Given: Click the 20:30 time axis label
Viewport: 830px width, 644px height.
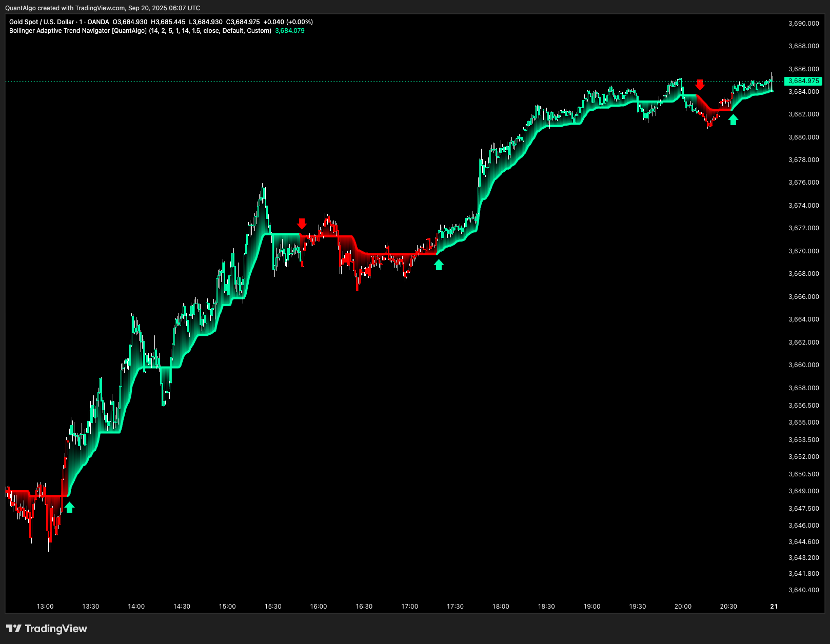Looking at the screenshot, I should pyautogui.click(x=728, y=607).
